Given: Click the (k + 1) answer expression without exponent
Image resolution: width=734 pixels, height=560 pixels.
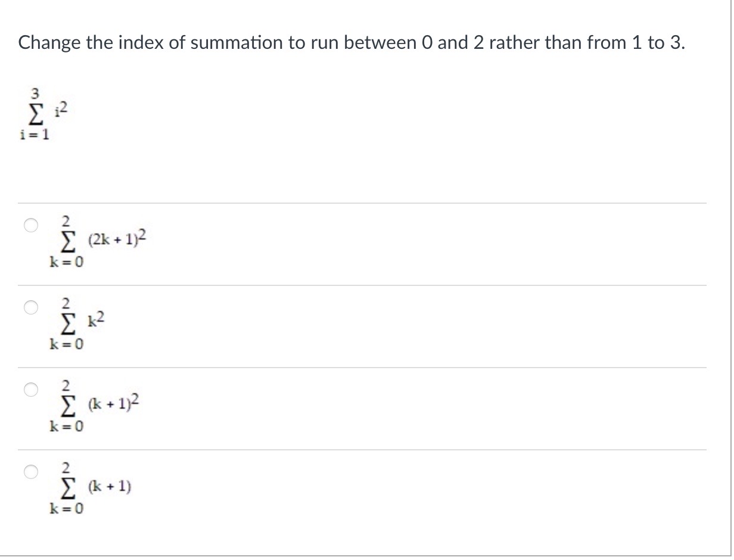Looking at the screenshot, I should [109, 487].
